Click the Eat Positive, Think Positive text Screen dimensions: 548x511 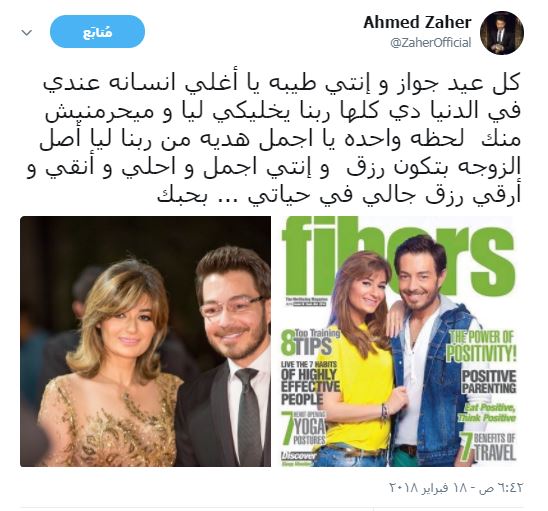pyautogui.click(x=487, y=412)
